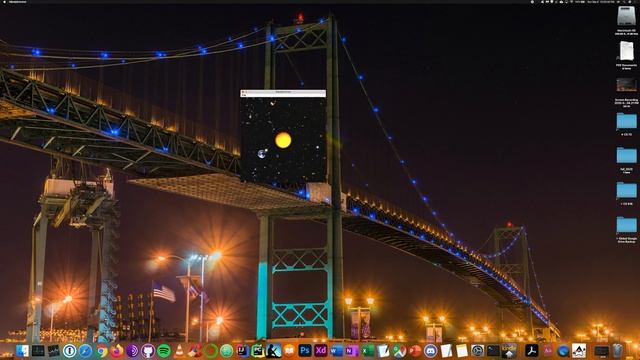Open the black Adobe Acrobat icon
640x360 pixels.
[531, 351]
